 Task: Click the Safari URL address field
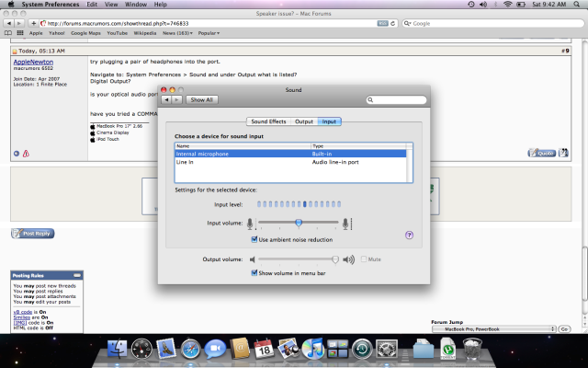click(x=209, y=23)
